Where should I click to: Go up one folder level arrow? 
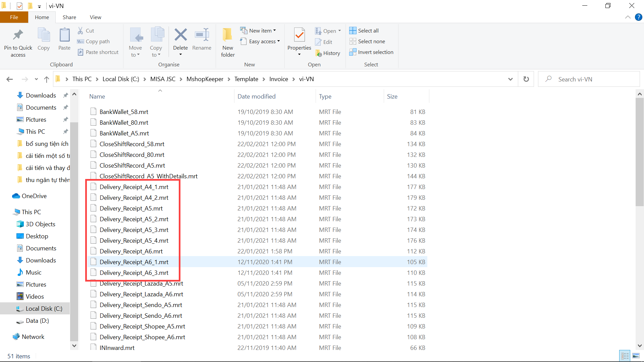click(47, 79)
